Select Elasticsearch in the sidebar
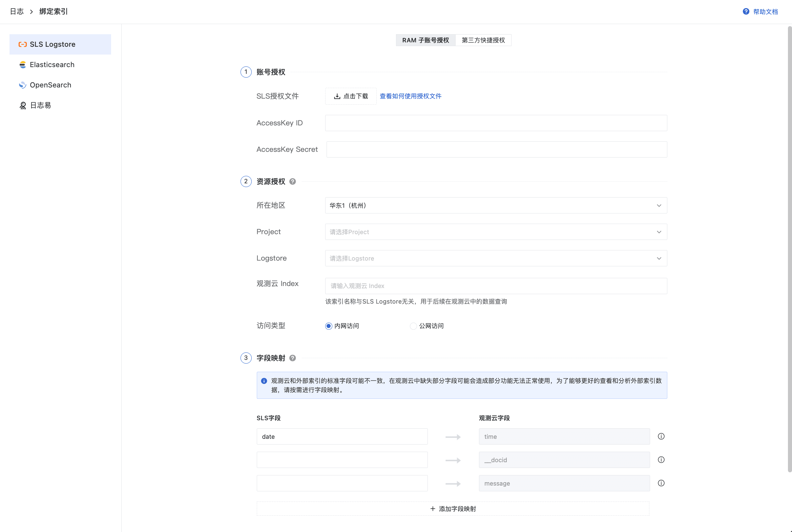Viewport: 792px width, 532px height. (60, 65)
